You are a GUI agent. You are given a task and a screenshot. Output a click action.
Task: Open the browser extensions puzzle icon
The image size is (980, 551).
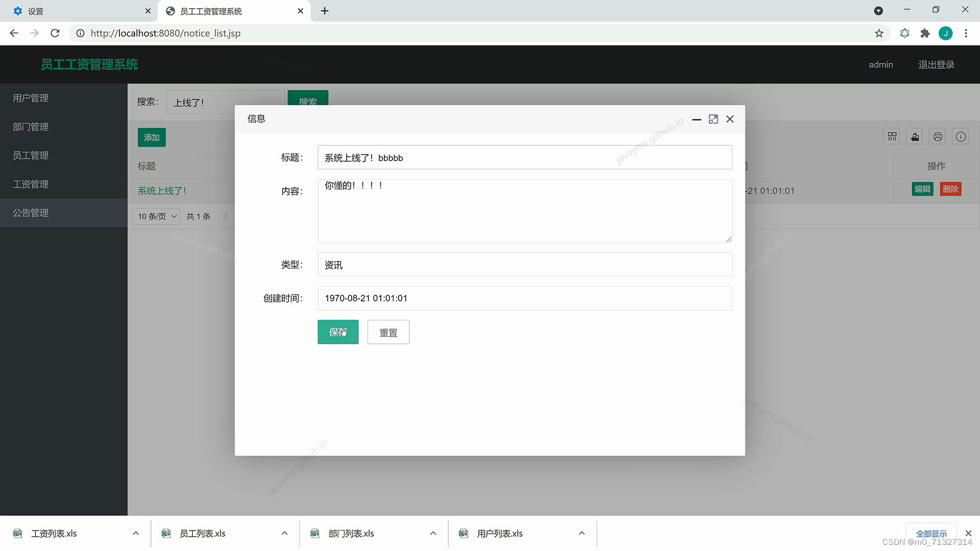click(925, 33)
